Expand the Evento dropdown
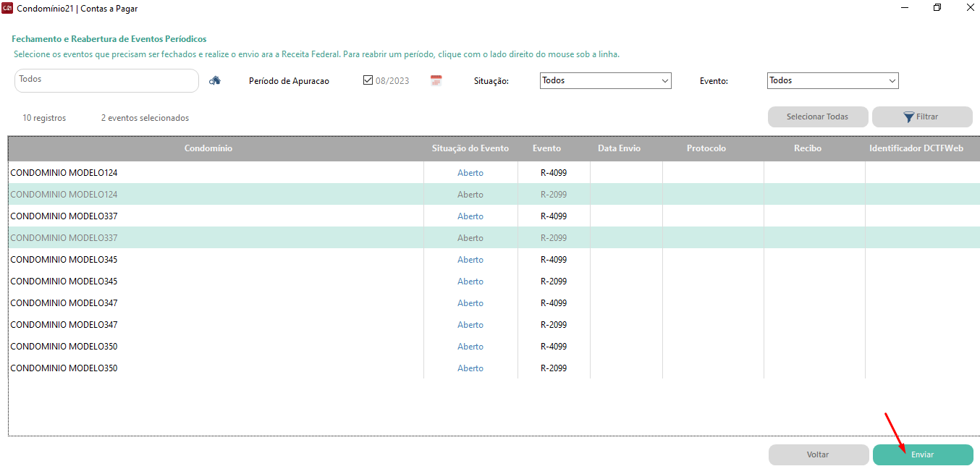This screenshot has height=474, width=980. [833, 80]
